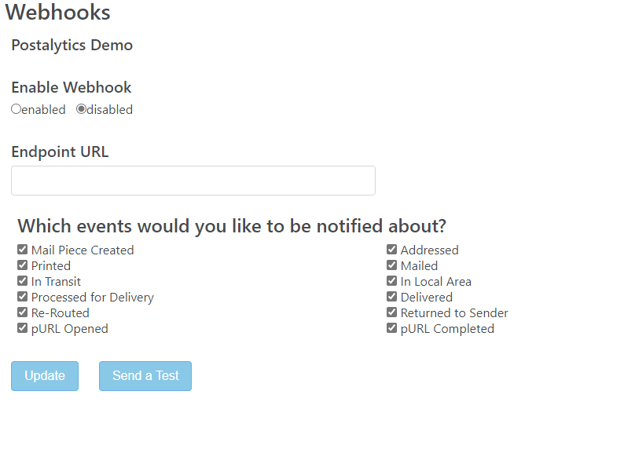Click the Update button
Image resolution: width=624 pixels, height=464 pixels.
click(45, 376)
